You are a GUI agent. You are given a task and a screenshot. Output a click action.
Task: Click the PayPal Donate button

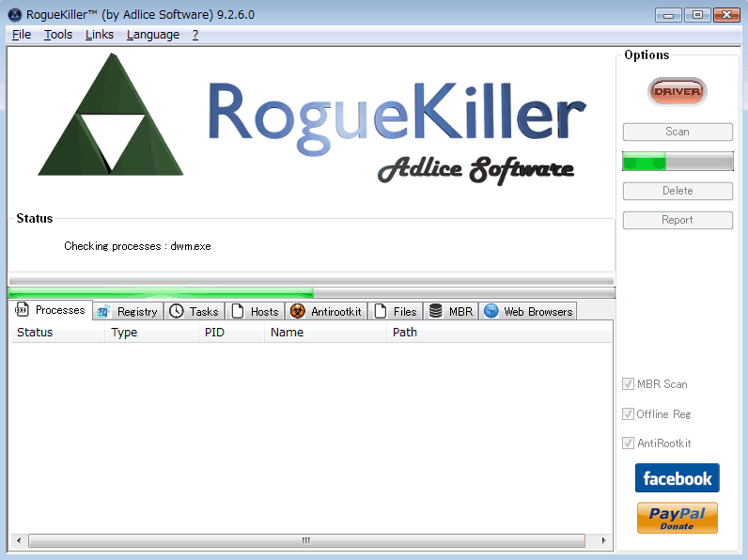[677, 518]
